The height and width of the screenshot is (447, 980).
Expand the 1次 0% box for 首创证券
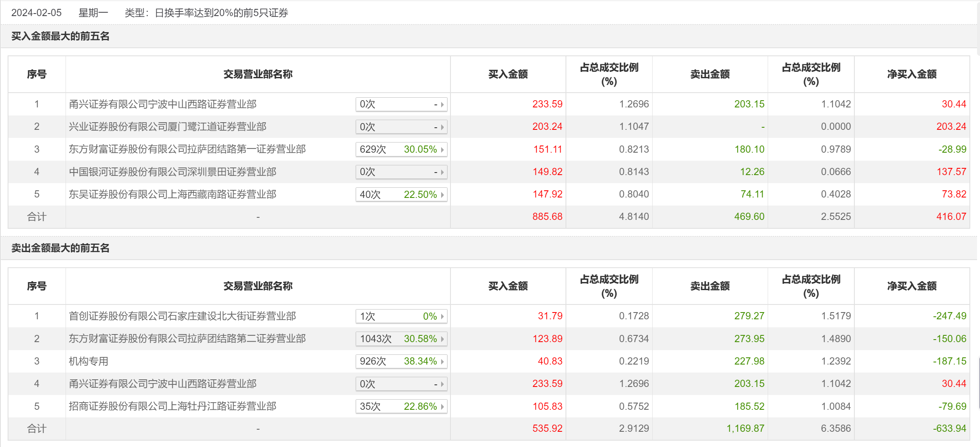pyautogui.click(x=401, y=316)
